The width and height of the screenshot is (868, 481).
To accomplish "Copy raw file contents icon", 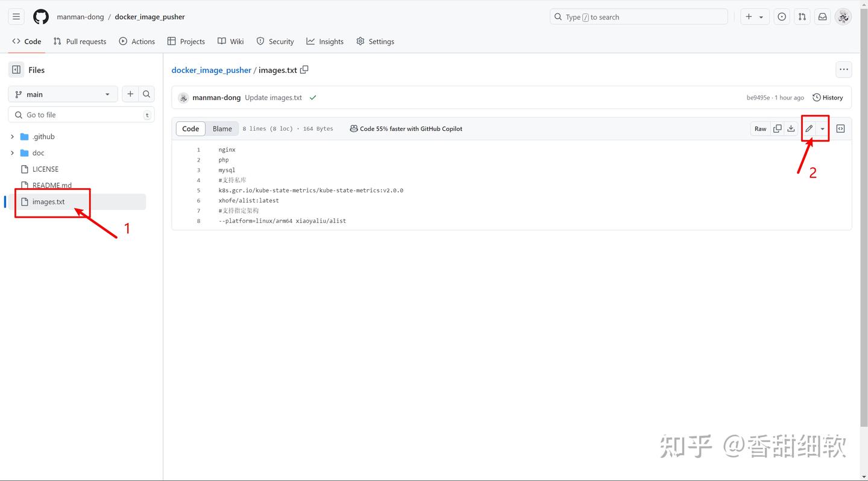I will 777,128.
